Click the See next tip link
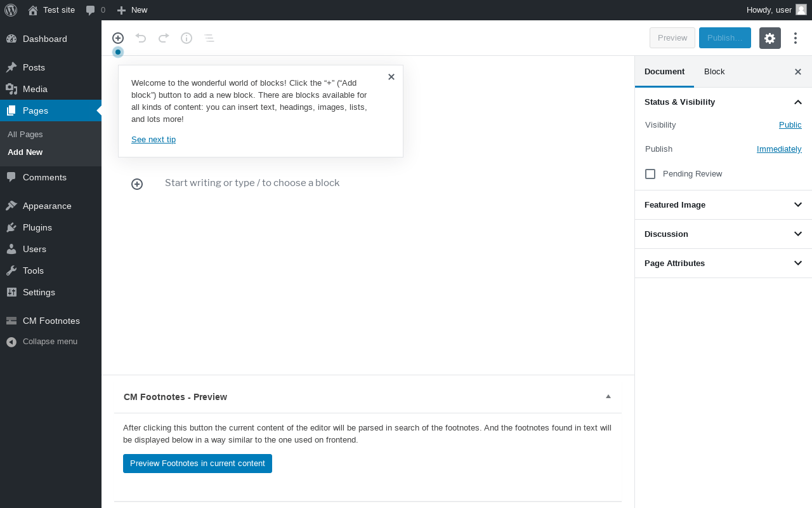Viewport: 812px width, 508px height. click(154, 140)
